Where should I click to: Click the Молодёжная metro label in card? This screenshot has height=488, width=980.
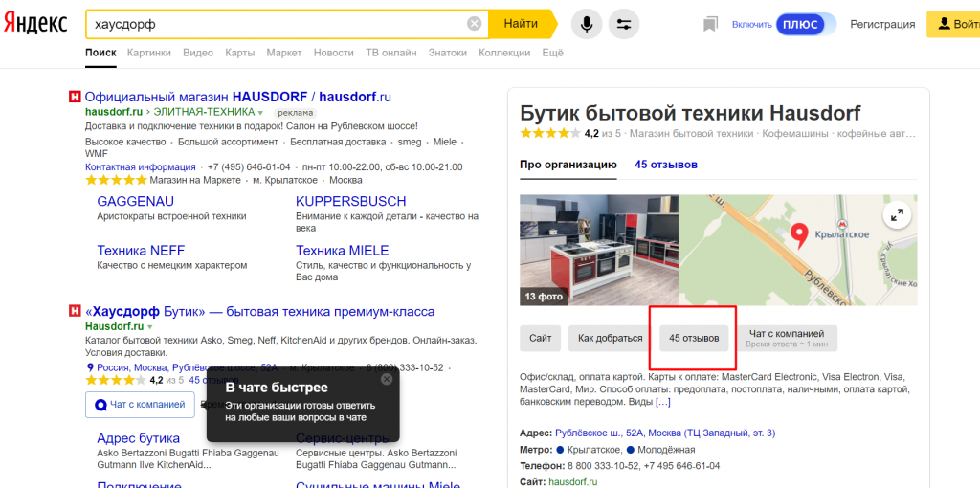[667, 450]
